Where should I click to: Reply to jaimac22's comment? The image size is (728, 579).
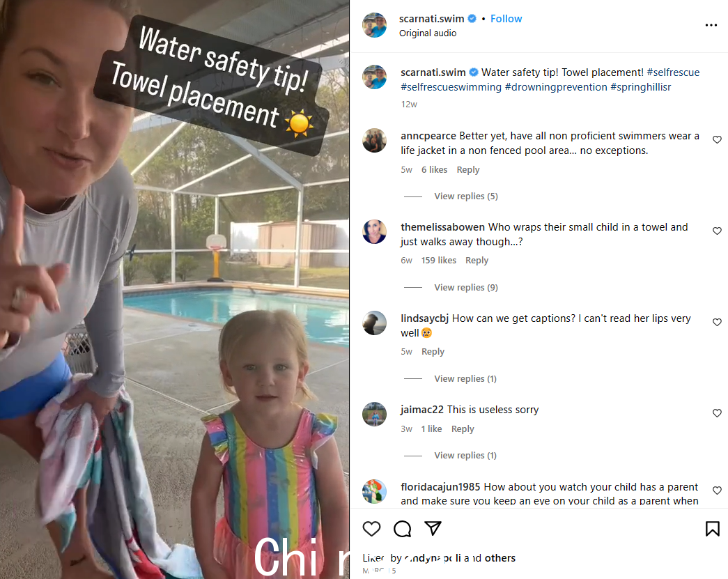pos(463,429)
